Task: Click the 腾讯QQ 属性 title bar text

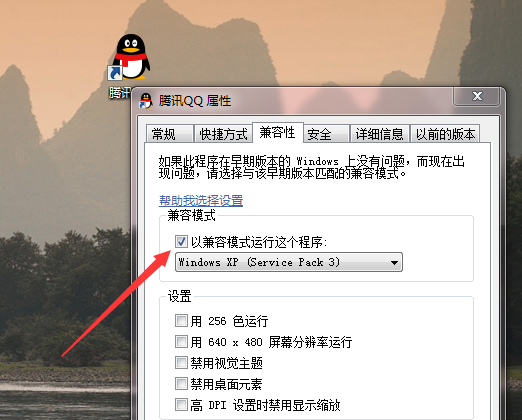Action: coord(195,101)
